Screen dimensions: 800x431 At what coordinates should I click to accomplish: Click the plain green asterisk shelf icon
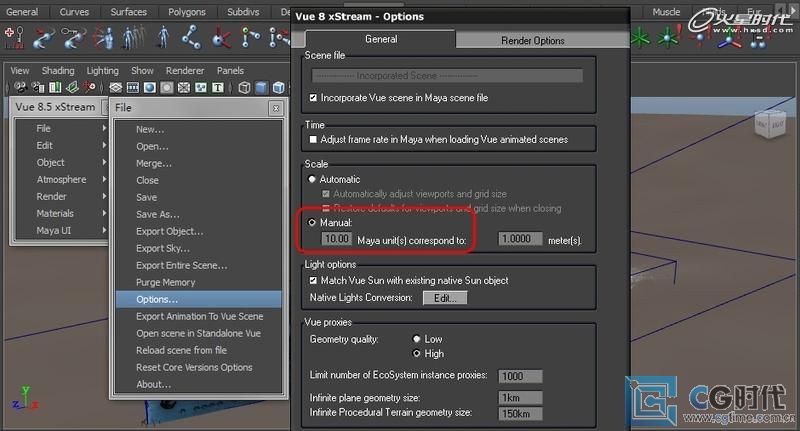(x=641, y=38)
